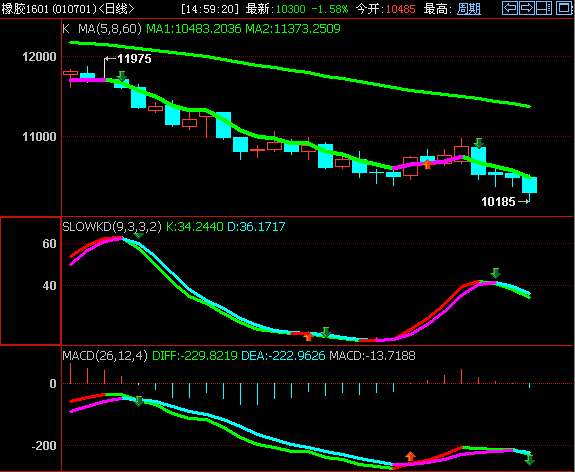Click the left arrow navigation icon
The height and width of the screenshot is (472, 575).
pos(510,8)
